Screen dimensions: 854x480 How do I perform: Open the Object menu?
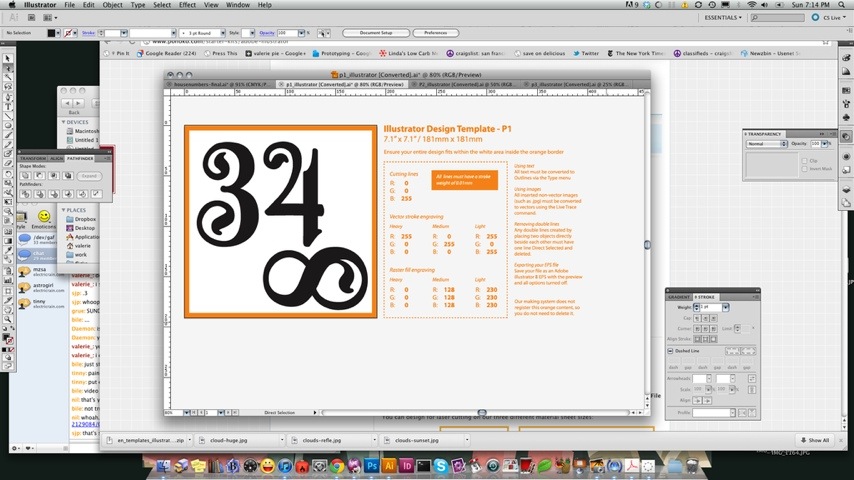click(x=113, y=5)
